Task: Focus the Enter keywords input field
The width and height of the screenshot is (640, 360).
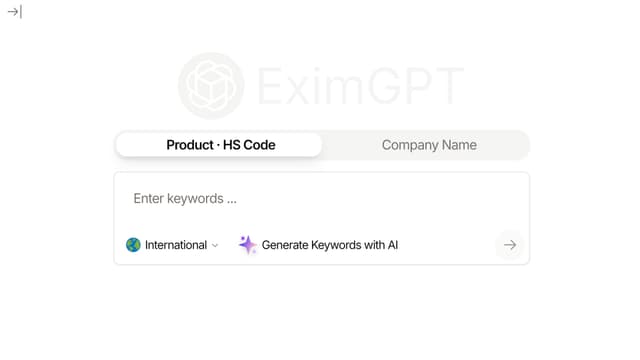Action: (322, 199)
